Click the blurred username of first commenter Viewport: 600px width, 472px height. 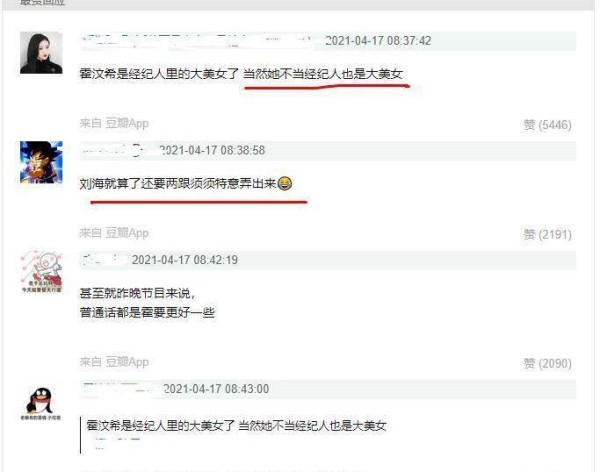click(x=197, y=41)
